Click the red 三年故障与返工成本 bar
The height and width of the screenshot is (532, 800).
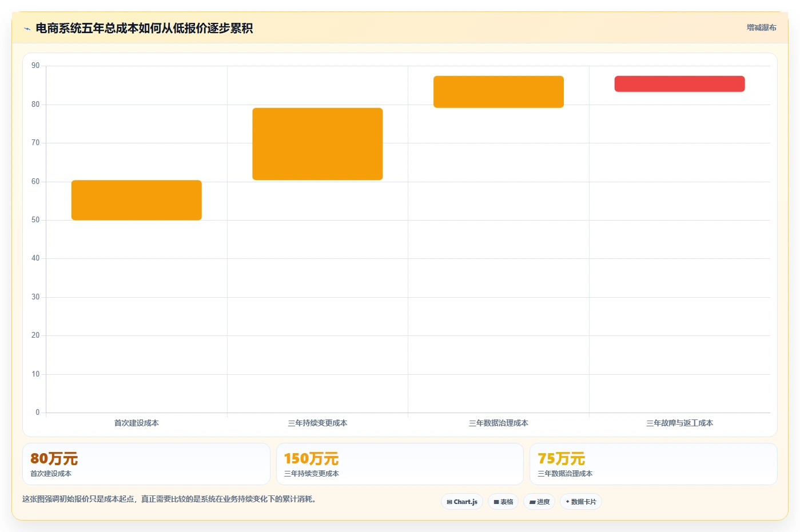click(x=679, y=83)
